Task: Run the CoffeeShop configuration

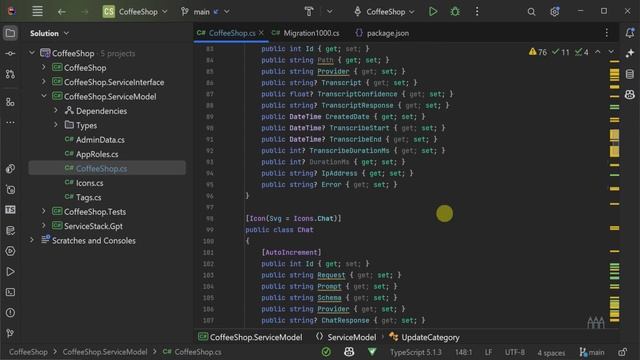Action: coord(433,11)
